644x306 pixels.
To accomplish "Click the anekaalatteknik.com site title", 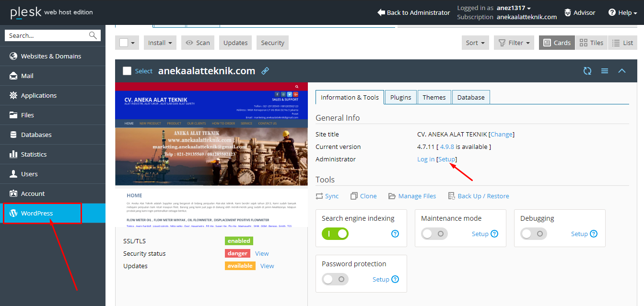I will tap(207, 71).
